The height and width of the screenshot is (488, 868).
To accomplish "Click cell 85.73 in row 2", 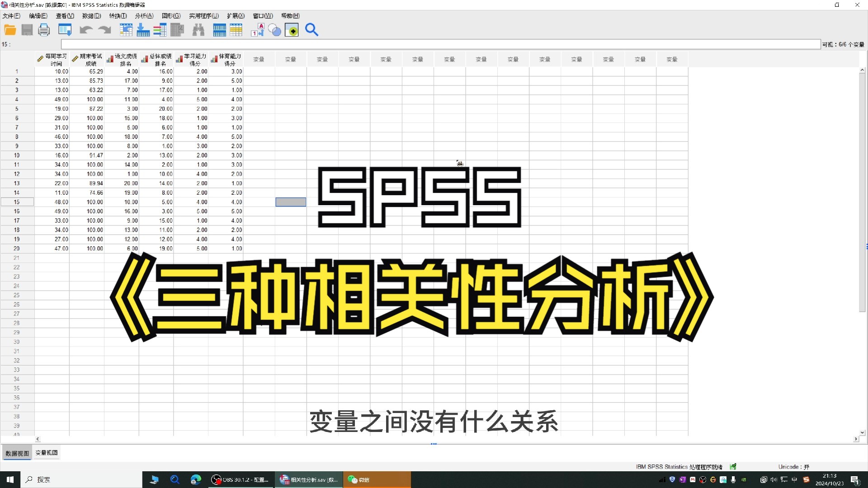I will point(87,81).
